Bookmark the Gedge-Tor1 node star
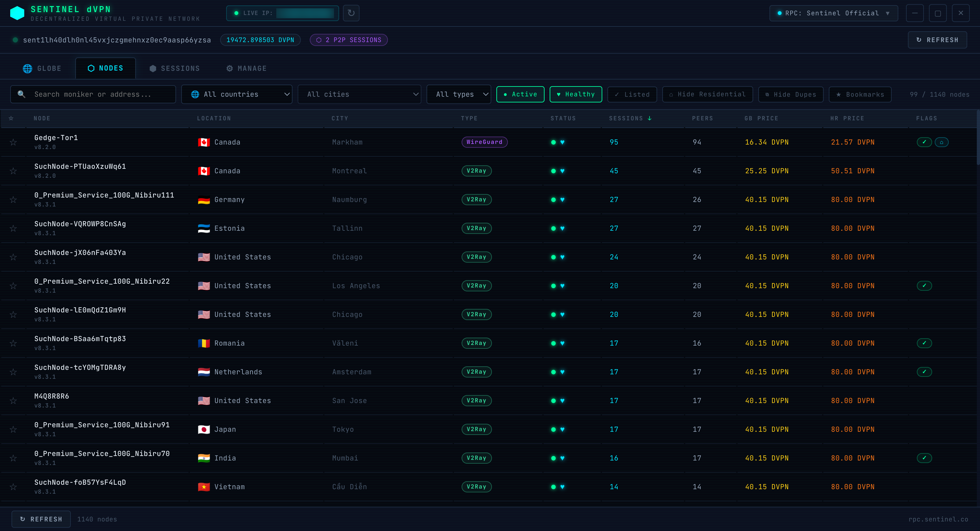Viewport: 980px width, 531px height. [x=13, y=142]
